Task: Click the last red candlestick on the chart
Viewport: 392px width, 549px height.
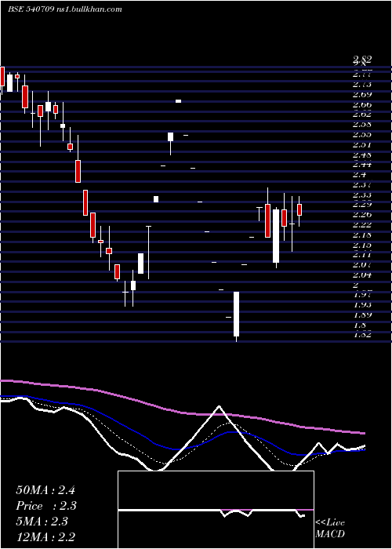Action: coord(299,209)
